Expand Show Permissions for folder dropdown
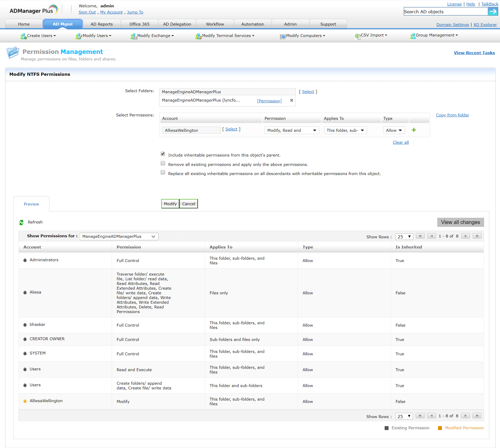The image size is (500, 448). coord(119,236)
